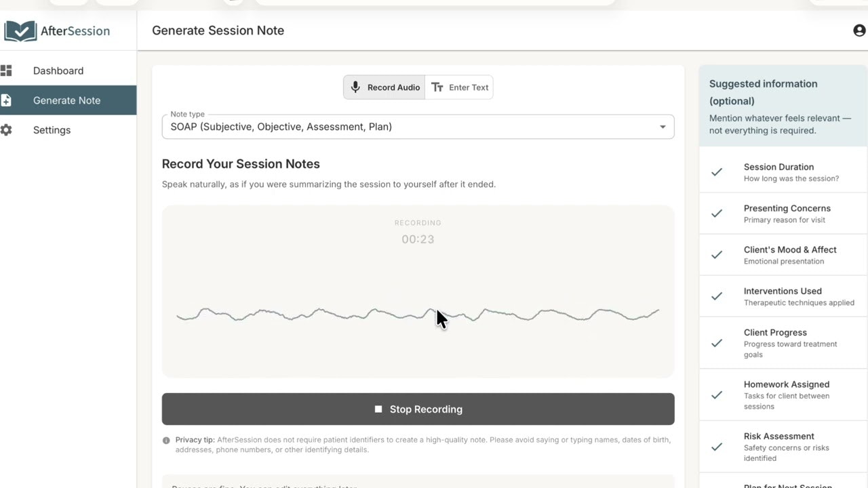Select the Risk Assessment suggestion item
Image resolution: width=868 pixels, height=488 pixels.
783,447
